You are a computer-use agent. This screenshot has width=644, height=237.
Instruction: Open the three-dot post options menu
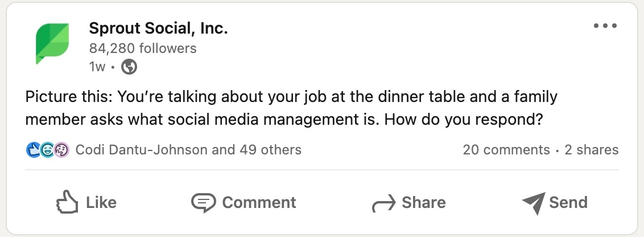coord(605,26)
